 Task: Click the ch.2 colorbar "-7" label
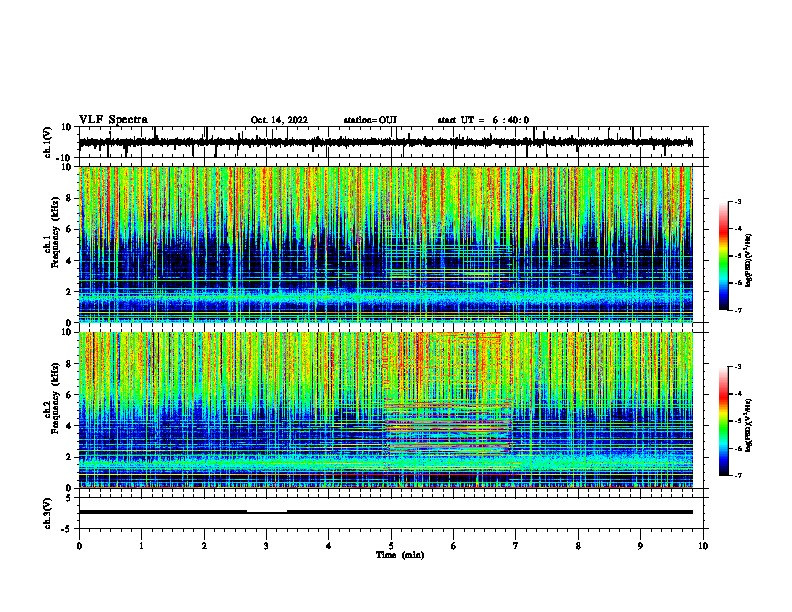point(737,476)
